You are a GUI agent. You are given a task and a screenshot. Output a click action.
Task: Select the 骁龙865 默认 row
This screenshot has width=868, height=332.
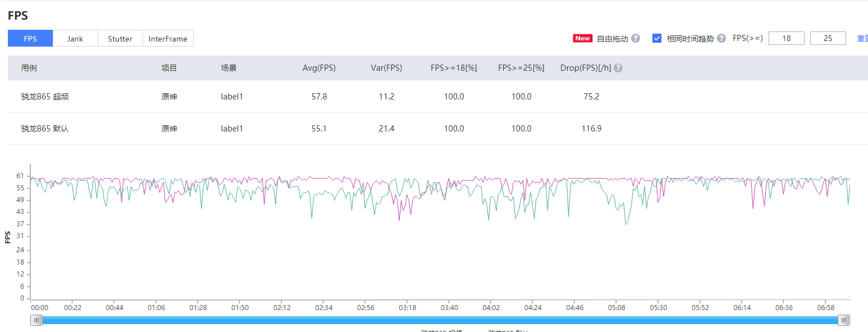pos(438,129)
